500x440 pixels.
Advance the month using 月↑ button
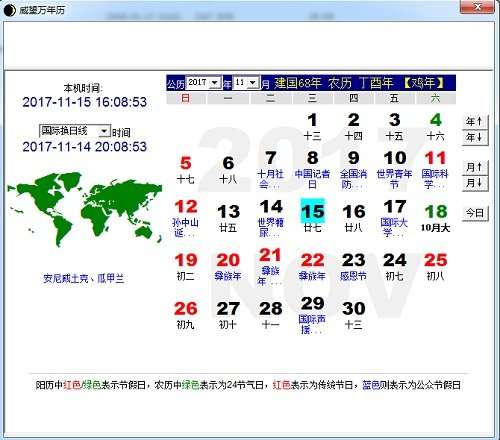pos(475,167)
